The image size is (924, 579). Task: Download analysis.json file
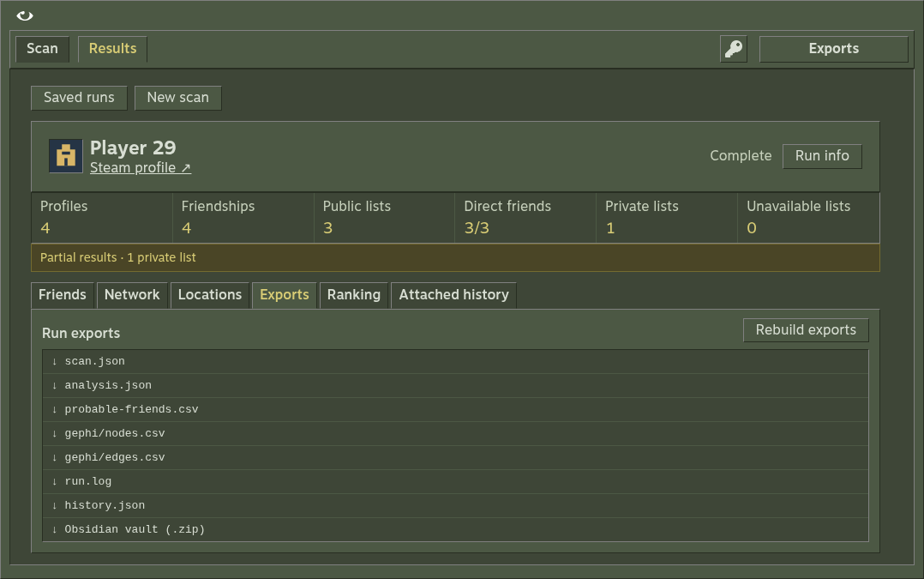point(455,386)
